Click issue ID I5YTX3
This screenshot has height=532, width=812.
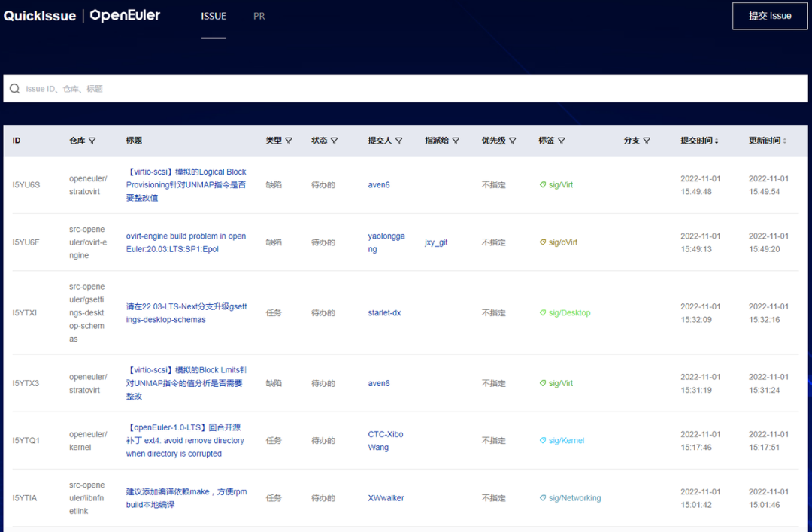(x=26, y=383)
